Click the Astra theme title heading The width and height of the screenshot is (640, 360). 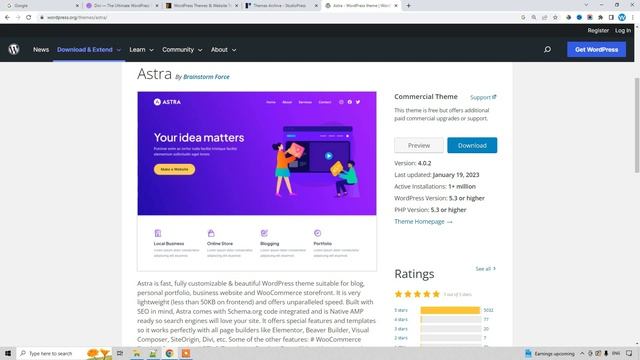click(x=154, y=74)
